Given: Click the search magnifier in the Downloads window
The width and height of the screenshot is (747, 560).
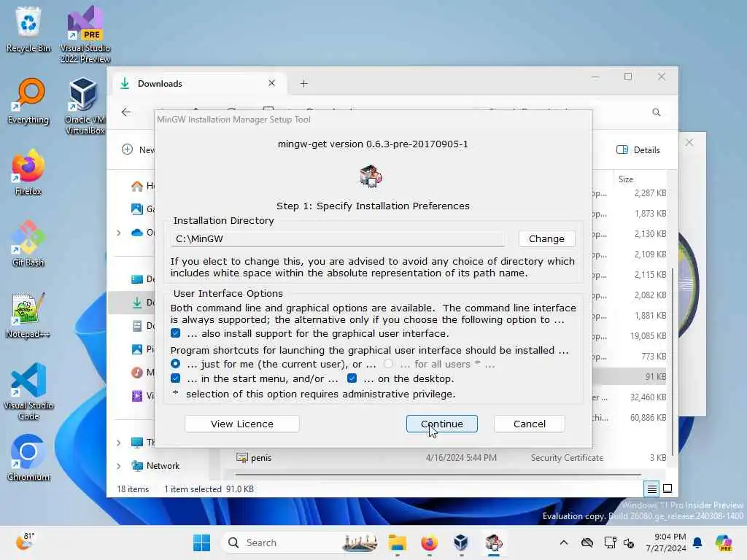Looking at the screenshot, I should (656, 112).
